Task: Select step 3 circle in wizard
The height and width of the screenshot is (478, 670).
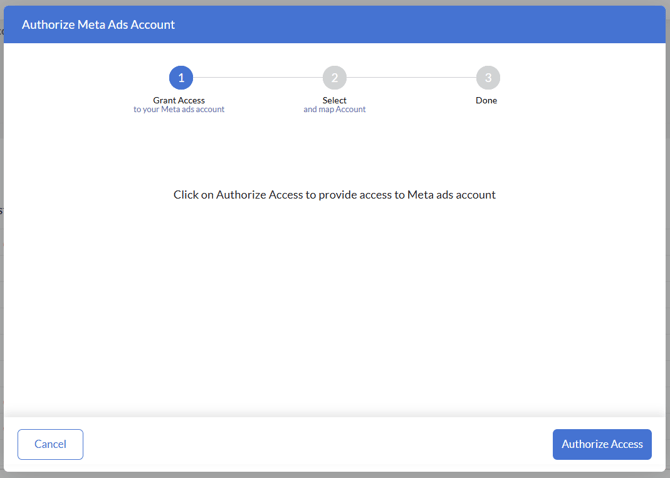Action: point(488,78)
